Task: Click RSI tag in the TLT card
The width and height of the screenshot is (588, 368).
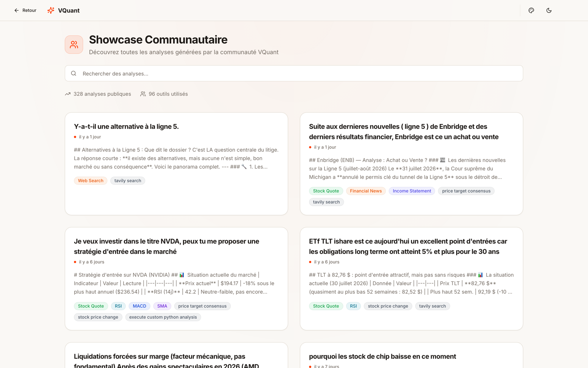Action: (354, 306)
